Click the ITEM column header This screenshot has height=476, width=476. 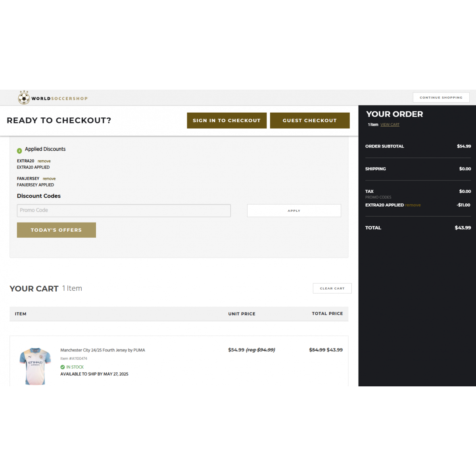click(x=21, y=314)
